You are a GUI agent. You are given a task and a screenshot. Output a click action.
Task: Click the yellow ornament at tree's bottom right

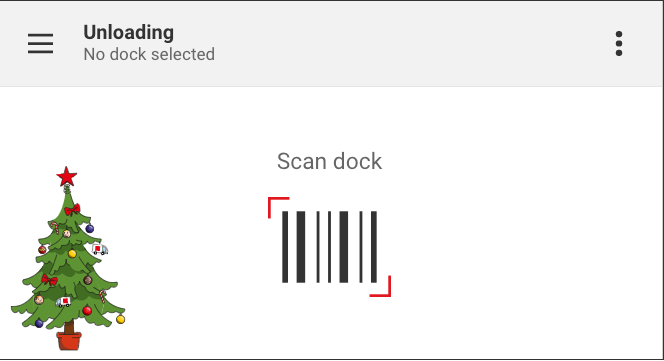click(x=121, y=319)
